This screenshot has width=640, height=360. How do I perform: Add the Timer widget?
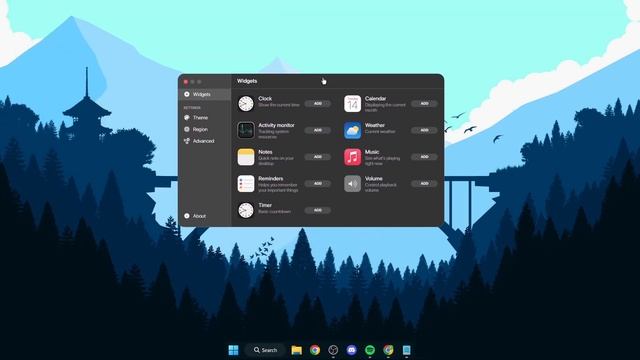click(318, 210)
